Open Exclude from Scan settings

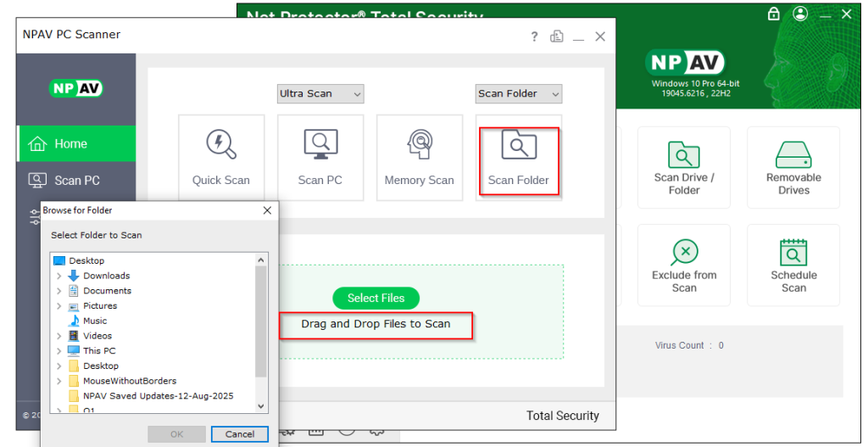pos(684,265)
